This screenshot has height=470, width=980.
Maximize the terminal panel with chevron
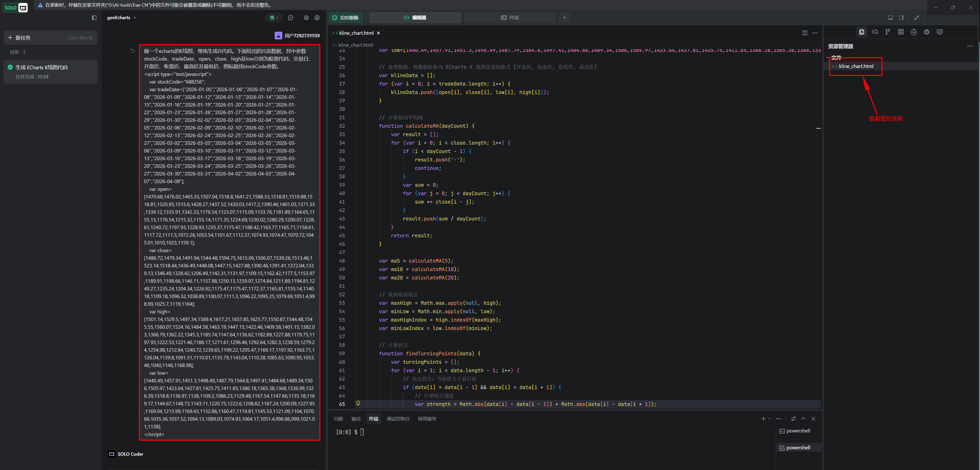803,419
